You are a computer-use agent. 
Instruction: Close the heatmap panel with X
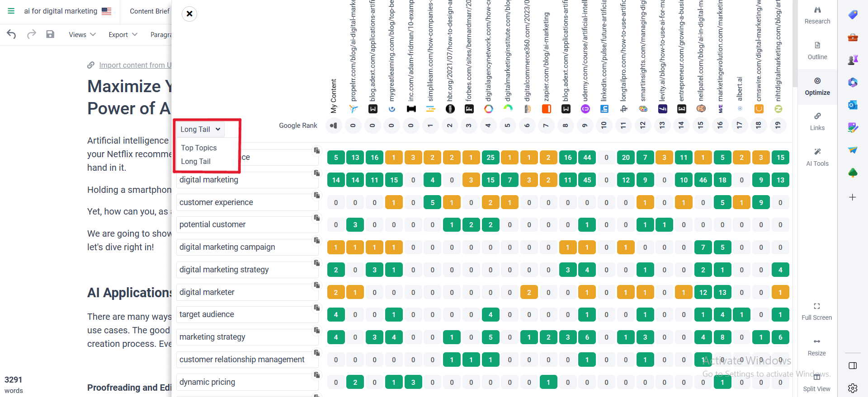[189, 14]
